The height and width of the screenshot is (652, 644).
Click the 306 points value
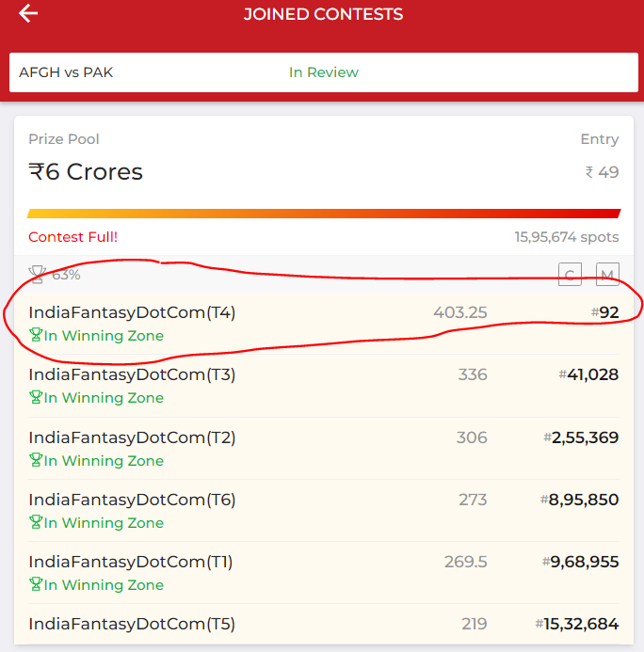(x=472, y=437)
